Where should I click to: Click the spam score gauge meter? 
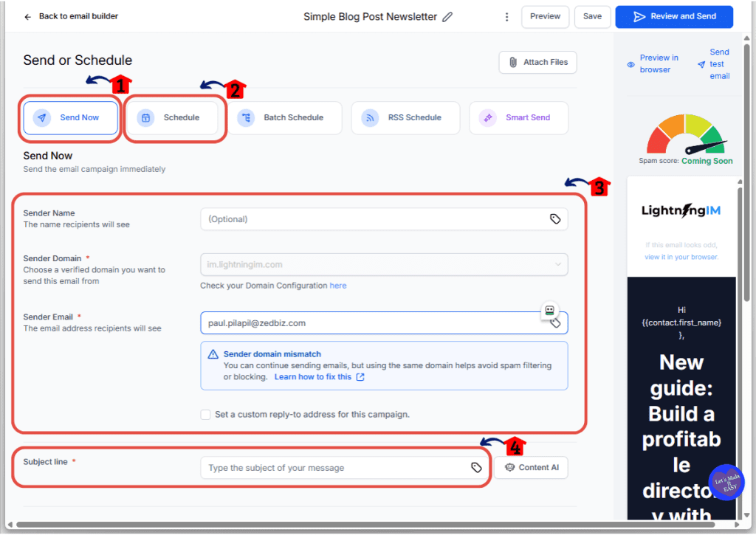(686, 135)
